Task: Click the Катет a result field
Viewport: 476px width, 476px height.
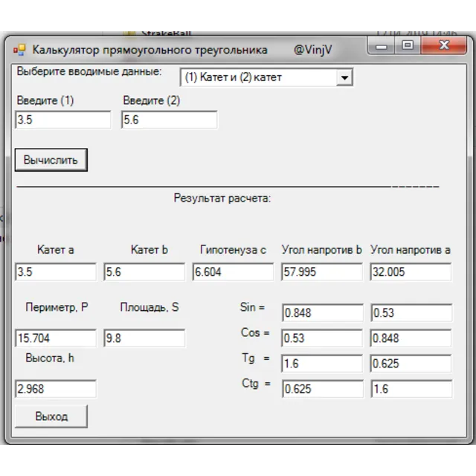Action: click(56, 271)
